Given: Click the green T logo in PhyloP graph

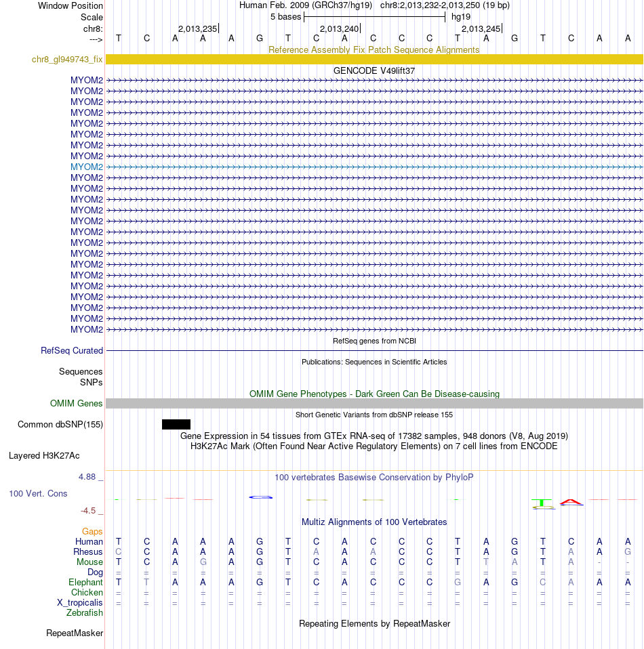Looking at the screenshot, I should 542,503.
